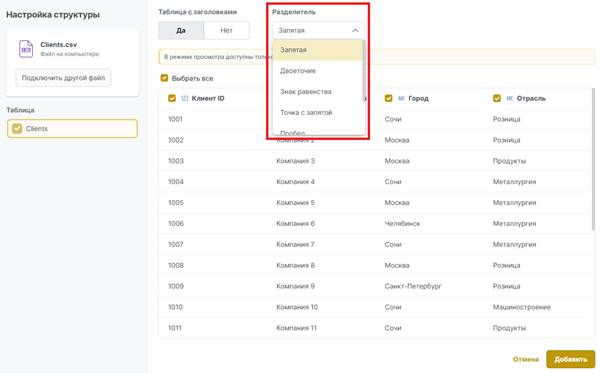Screen dimensions: 601x373
Task: Collapse the Разделитель dropdown via its chevron
Action: [x=355, y=30]
